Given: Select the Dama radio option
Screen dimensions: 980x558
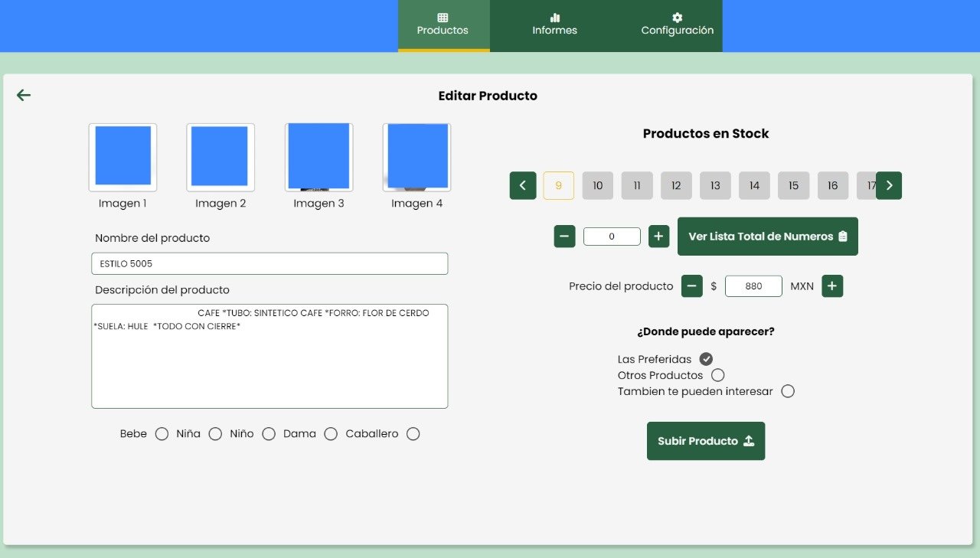Looking at the screenshot, I should tap(331, 434).
